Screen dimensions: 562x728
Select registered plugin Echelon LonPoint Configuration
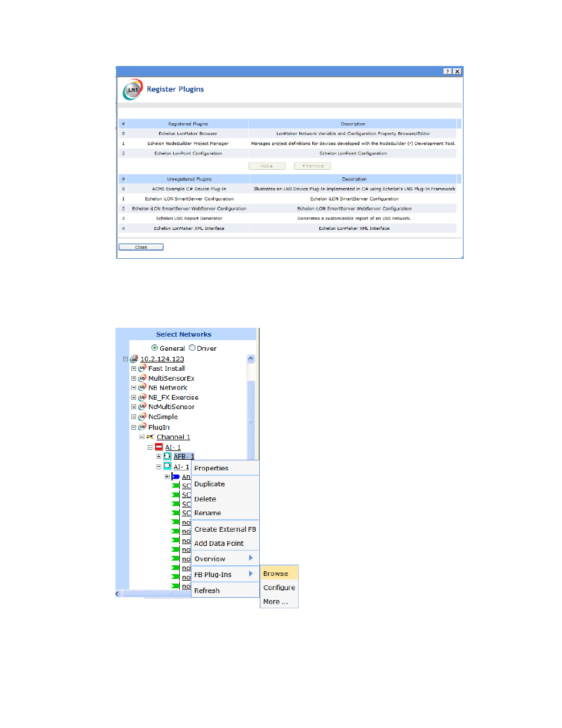(x=188, y=153)
